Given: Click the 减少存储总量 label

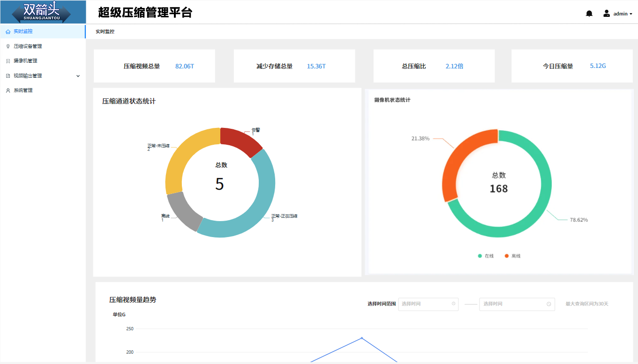Looking at the screenshot, I should (x=275, y=67).
